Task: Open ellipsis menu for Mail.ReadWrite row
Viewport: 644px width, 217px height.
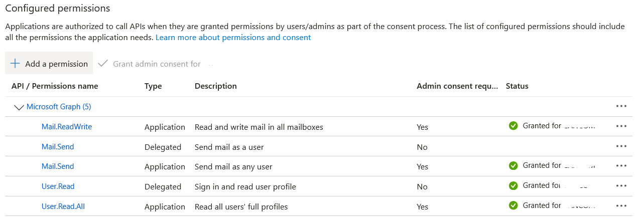Action: (621, 126)
